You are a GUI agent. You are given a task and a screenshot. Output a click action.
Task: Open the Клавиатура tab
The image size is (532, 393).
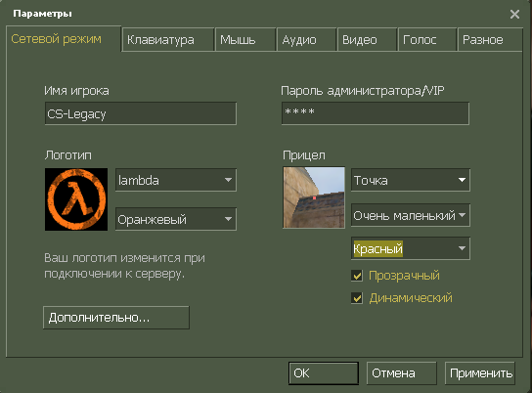point(168,40)
